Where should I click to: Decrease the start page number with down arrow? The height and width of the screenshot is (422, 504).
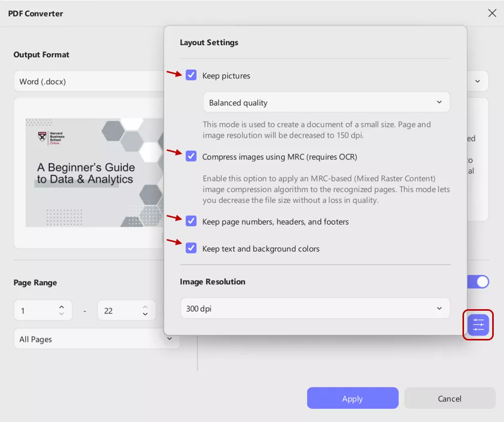click(62, 314)
